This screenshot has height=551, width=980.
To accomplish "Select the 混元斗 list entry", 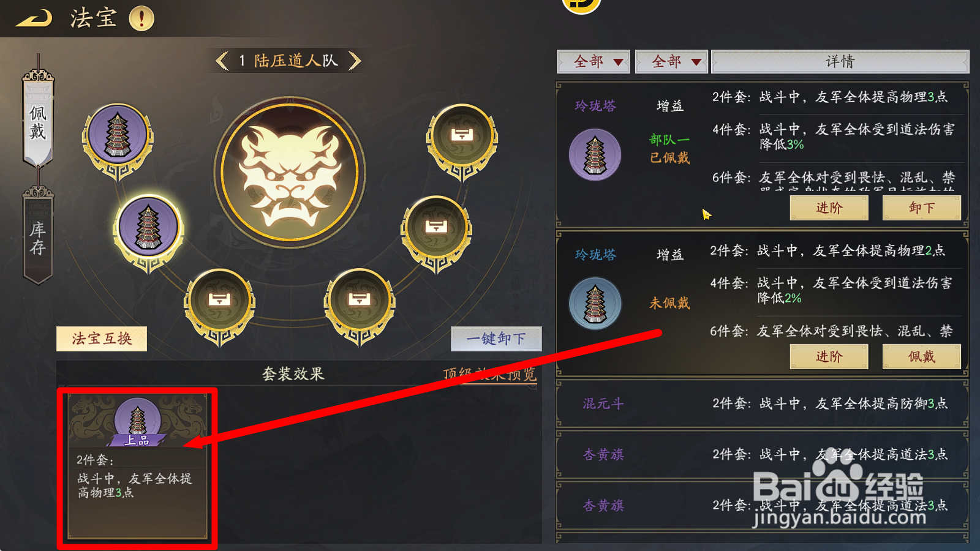I will (x=763, y=403).
